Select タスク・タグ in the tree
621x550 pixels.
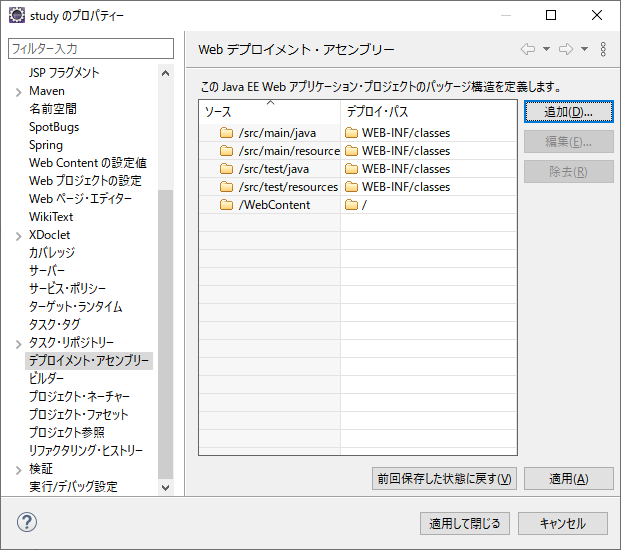click(55, 324)
